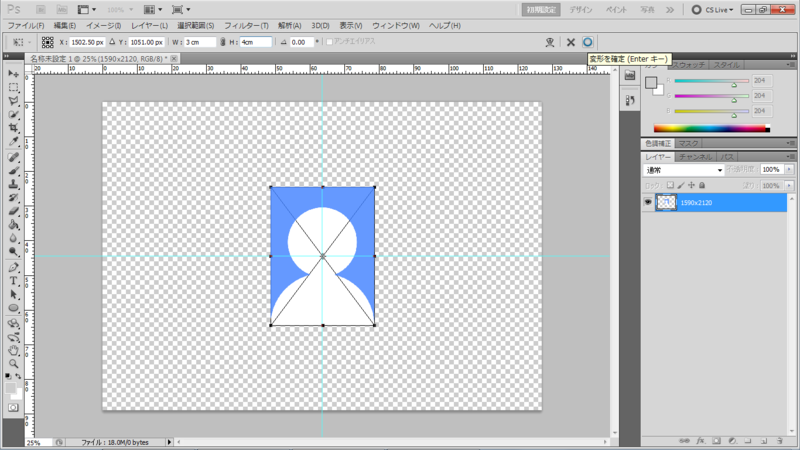The image size is (800, 450).
Task: Select the 3D Rotate tool
Action: click(13, 324)
